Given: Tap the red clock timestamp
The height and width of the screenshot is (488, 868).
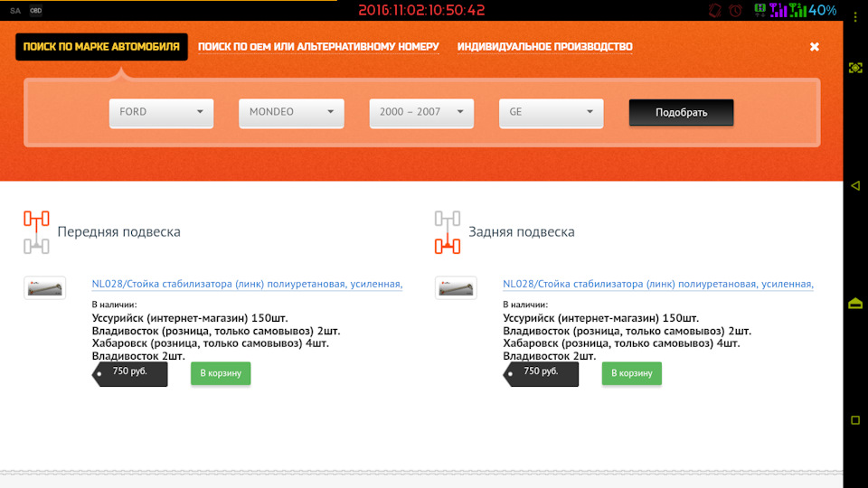Looking at the screenshot, I should (x=422, y=10).
